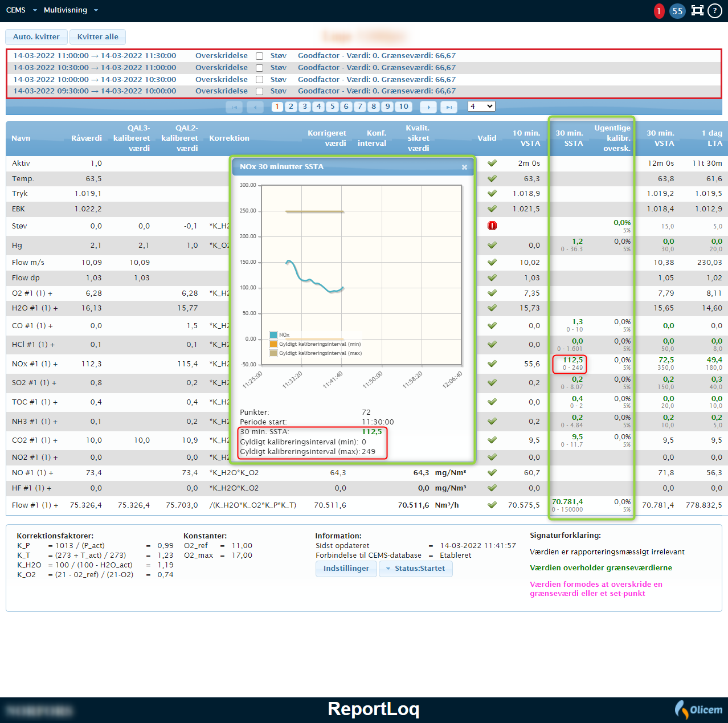Click the Hg 30 min. SSTA value 1,2
The image size is (728, 723).
pos(578,242)
